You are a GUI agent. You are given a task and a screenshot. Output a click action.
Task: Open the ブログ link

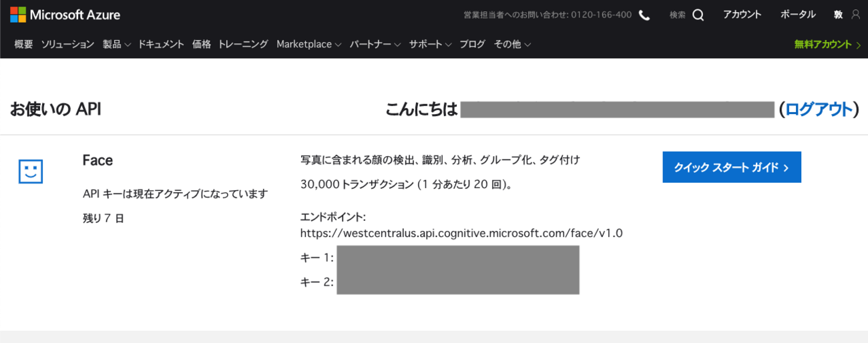[x=472, y=44]
